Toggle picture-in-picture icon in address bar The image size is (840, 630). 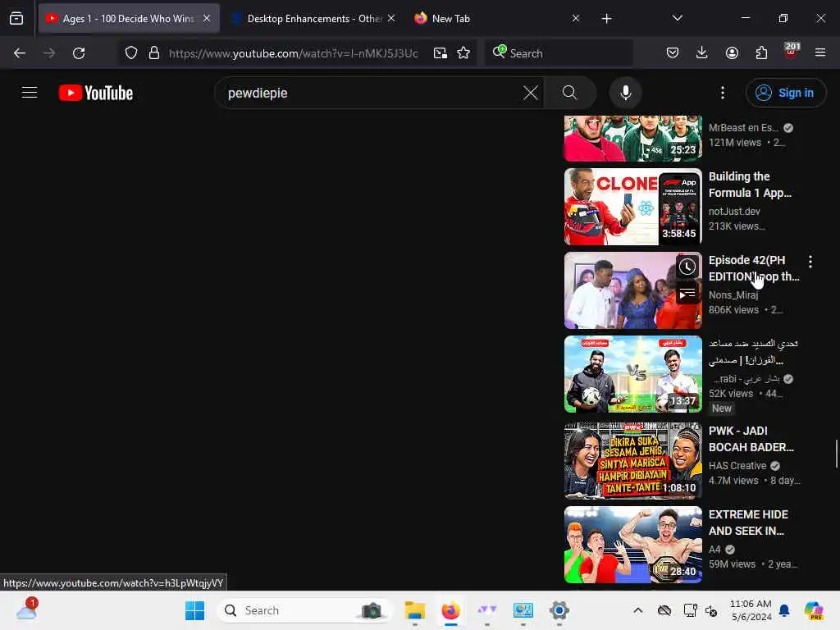click(x=441, y=53)
